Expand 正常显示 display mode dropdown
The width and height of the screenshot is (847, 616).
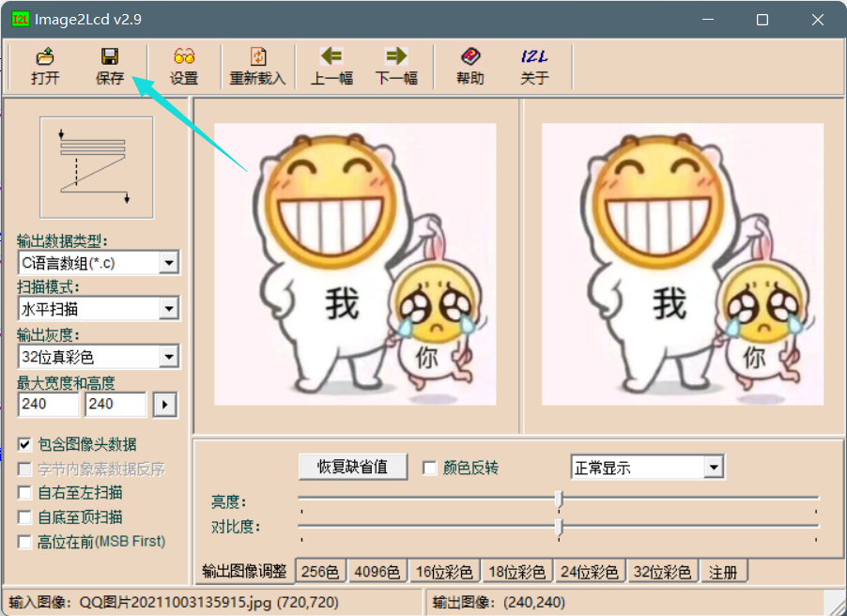point(714,467)
